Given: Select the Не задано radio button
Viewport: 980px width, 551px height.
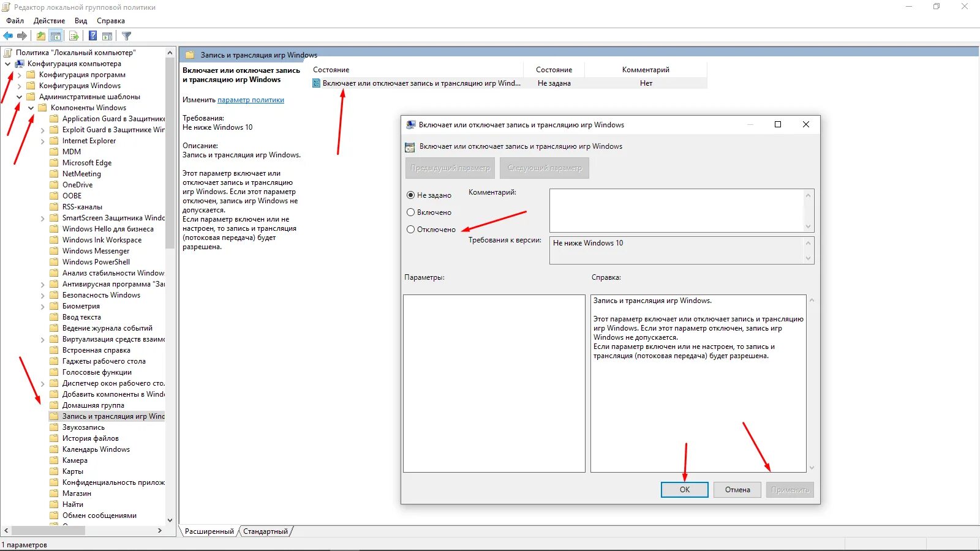Looking at the screenshot, I should 410,195.
